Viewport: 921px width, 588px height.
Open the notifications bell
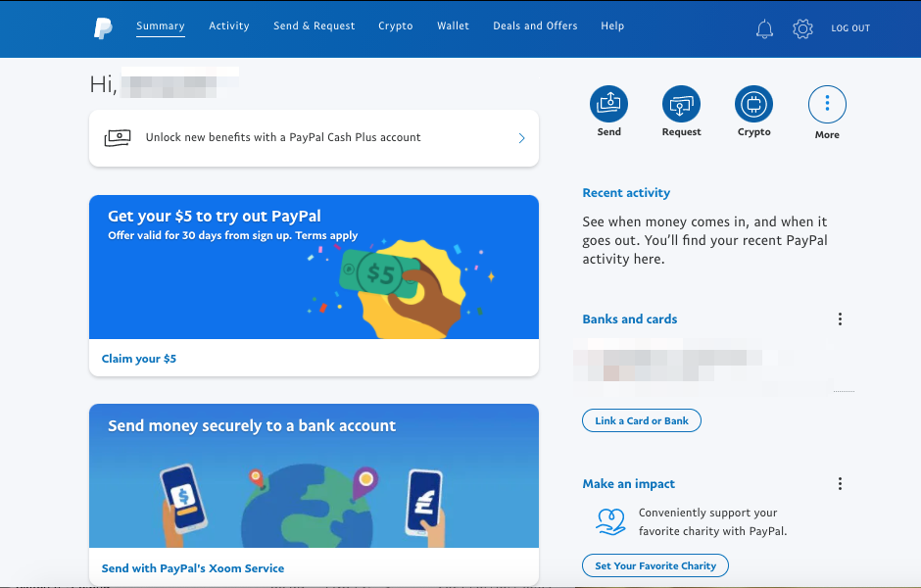[x=764, y=28]
